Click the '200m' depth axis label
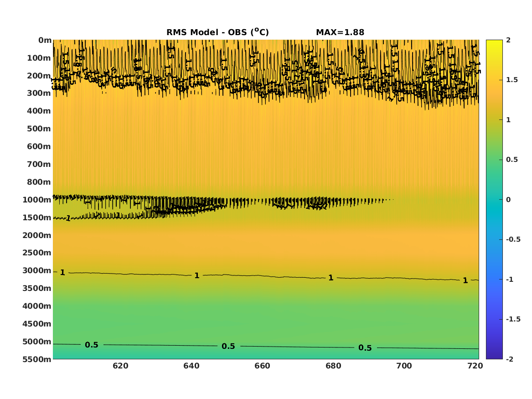The height and width of the screenshot is (399, 532). click(39, 76)
